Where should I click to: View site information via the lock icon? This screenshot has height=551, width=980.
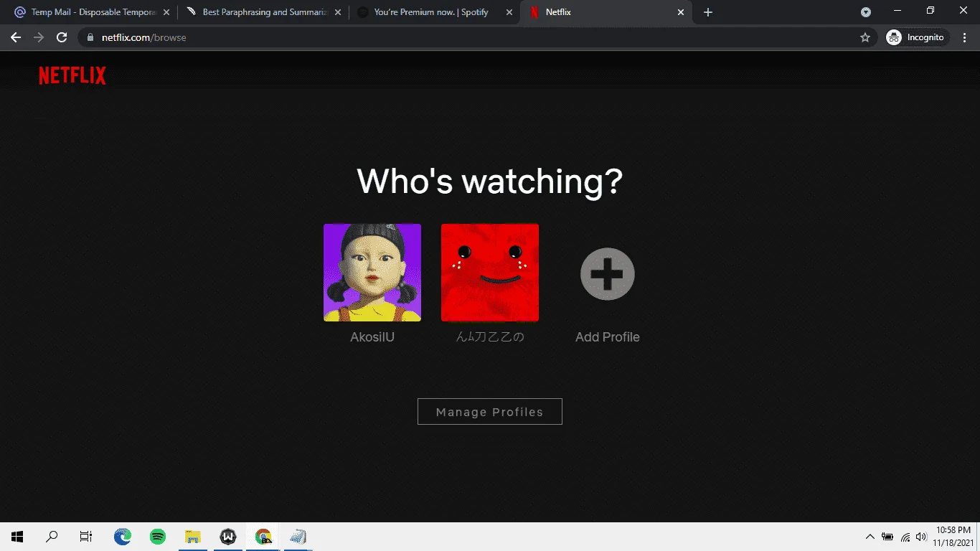pos(90,37)
